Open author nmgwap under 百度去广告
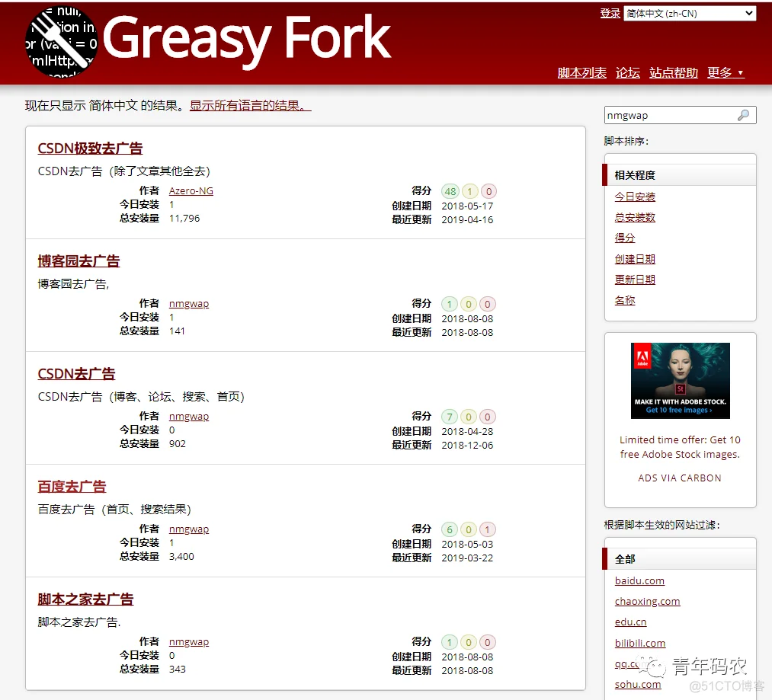The width and height of the screenshot is (772, 700). click(x=189, y=529)
